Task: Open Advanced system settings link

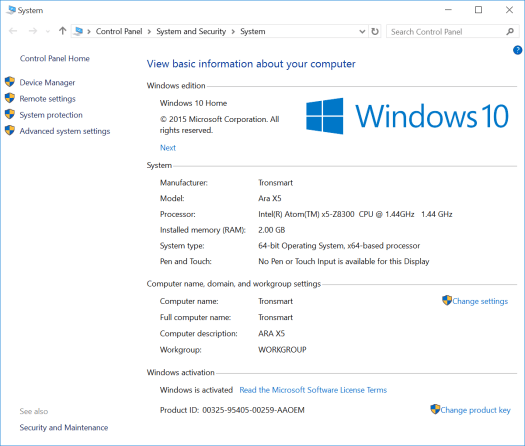Action: (x=65, y=131)
